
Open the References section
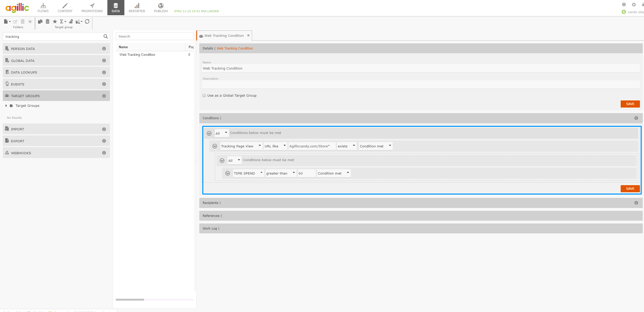[x=211, y=216]
